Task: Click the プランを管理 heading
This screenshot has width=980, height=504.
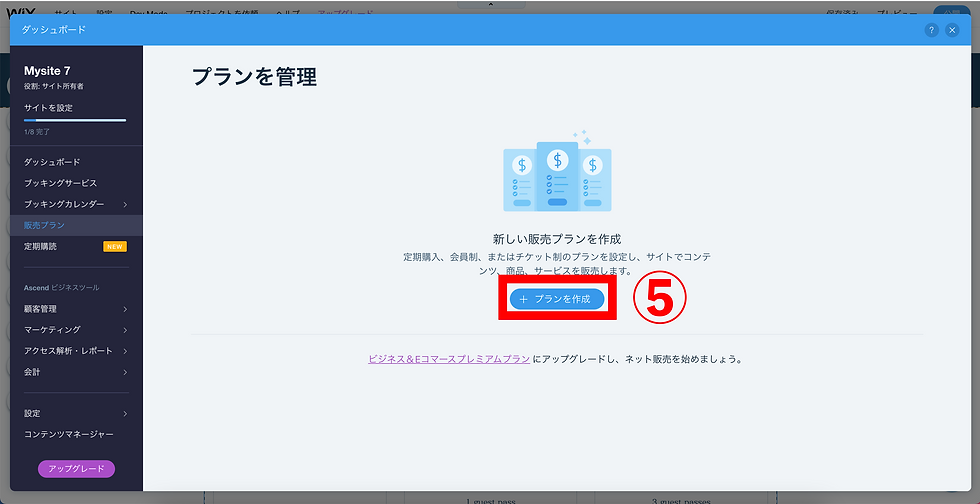Action: point(254,77)
